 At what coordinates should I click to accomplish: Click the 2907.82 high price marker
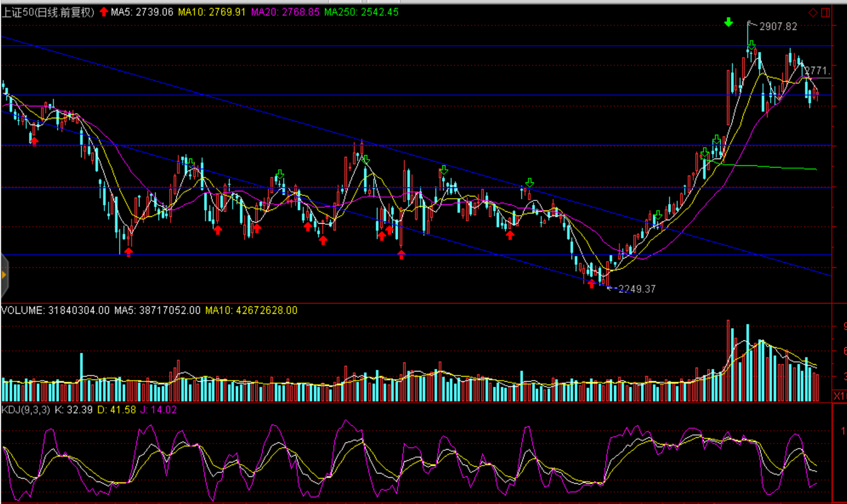777,27
